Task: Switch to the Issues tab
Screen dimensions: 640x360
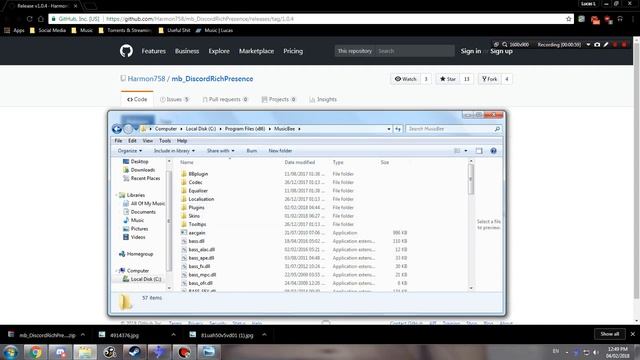Action: (174, 99)
